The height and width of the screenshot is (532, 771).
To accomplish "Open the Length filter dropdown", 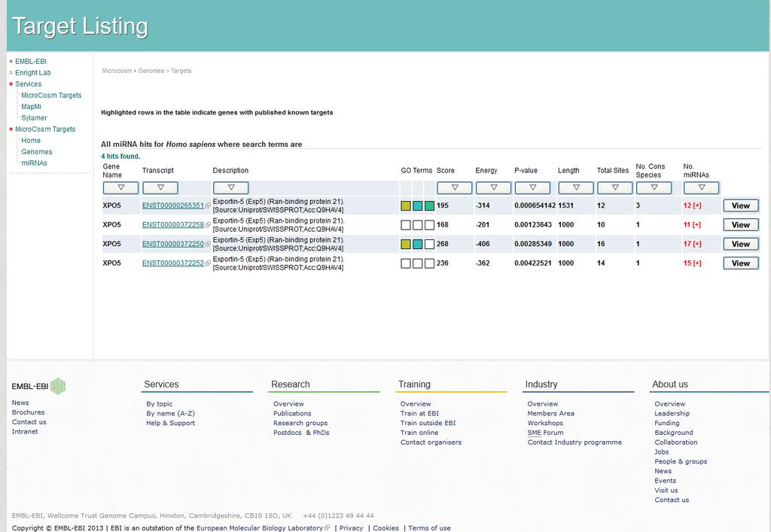I will (x=576, y=187).
